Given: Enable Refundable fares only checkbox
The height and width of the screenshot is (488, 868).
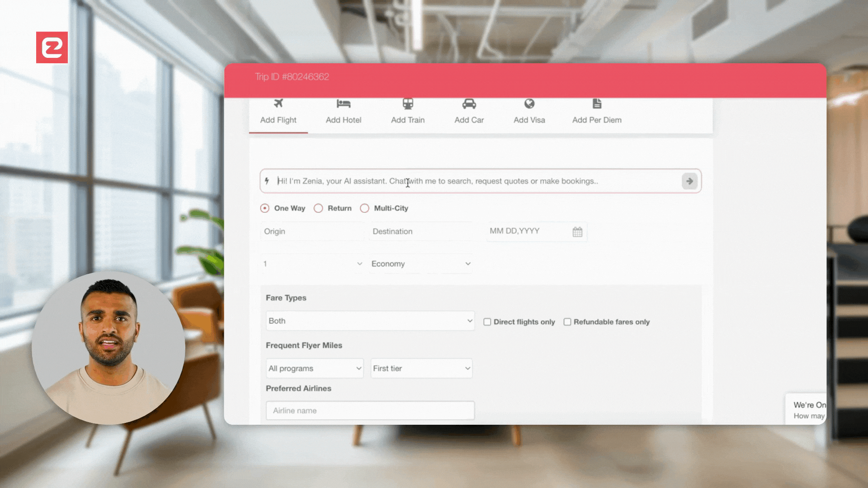Looking at the screenshot, I should tap(567, 322).
